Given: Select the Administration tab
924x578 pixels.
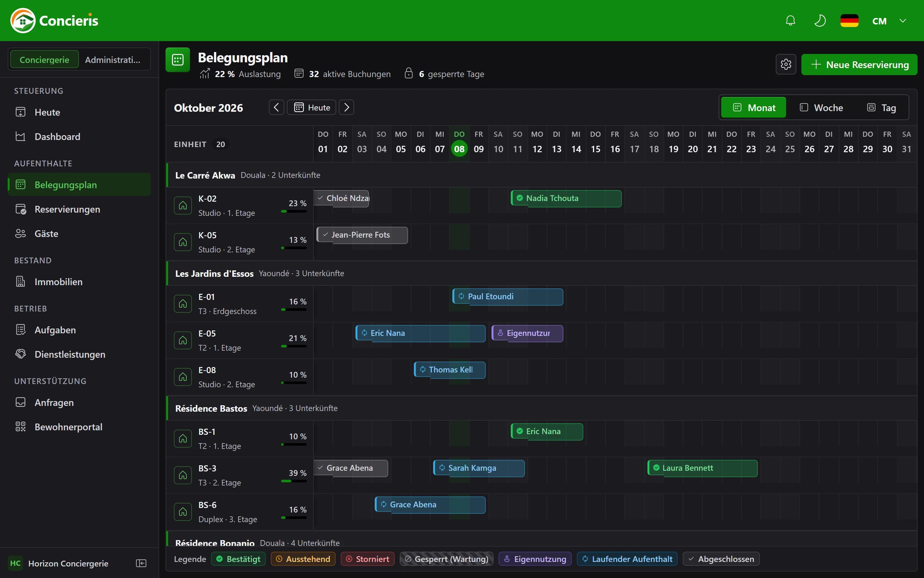Looking at the screenshot, I should [113, 60].
